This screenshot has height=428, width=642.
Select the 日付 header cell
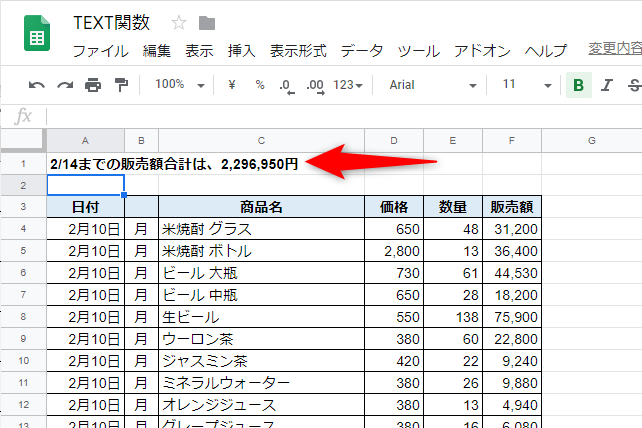click(x=85, y=207)
